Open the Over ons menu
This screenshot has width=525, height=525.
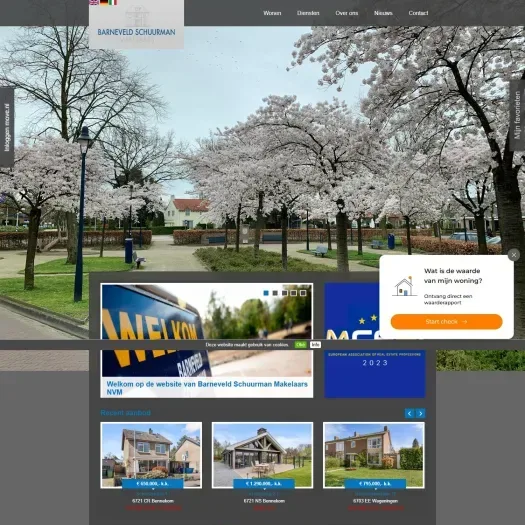pyautogui.click(x=347, y=13)
